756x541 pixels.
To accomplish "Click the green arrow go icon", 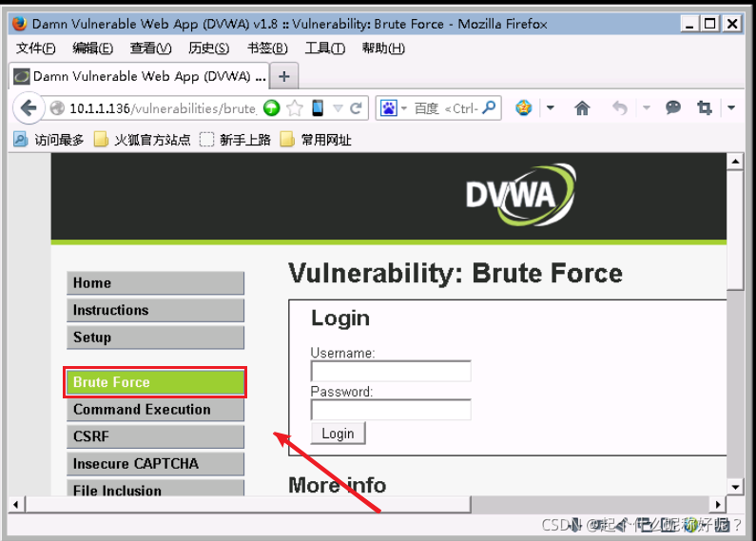I will [271, 108].
